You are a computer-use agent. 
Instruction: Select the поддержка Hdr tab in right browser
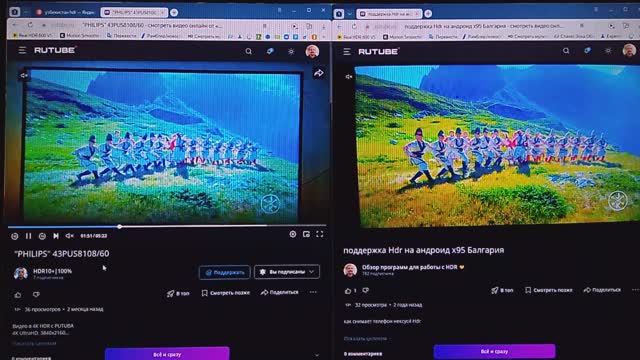(x=389, y=13)
